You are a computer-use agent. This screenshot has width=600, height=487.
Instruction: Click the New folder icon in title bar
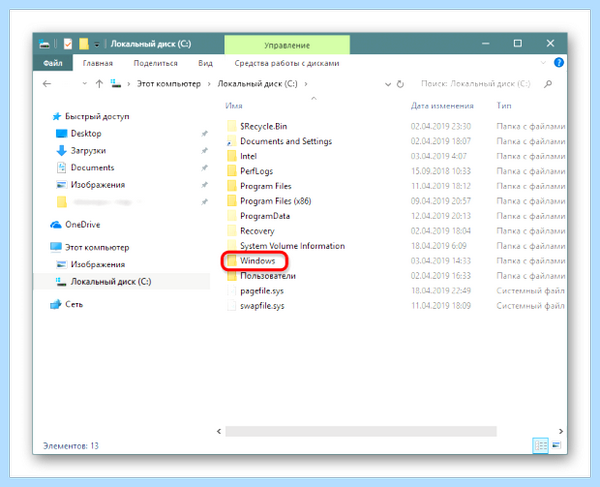tap(84, 44)
